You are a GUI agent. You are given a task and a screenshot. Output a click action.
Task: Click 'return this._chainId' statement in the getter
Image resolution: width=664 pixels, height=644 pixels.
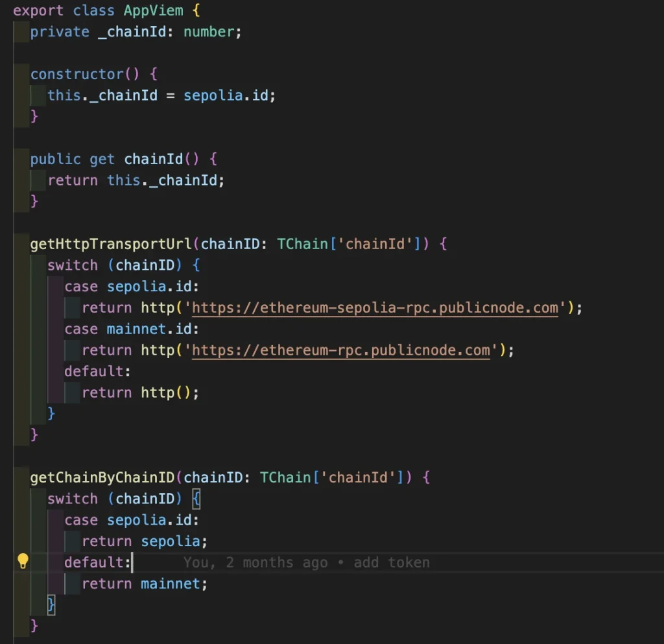pyautogui.click(x=136, y=180)
